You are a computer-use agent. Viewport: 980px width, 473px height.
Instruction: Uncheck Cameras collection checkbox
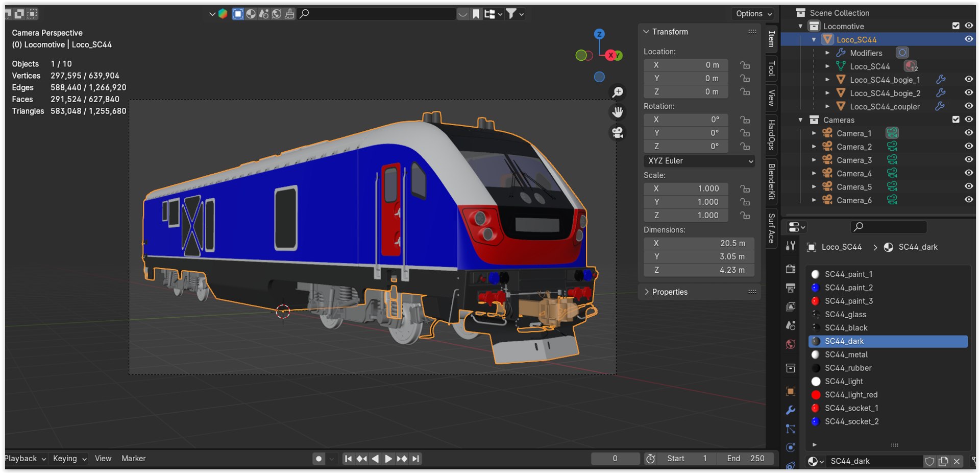(x=956, y=120)
